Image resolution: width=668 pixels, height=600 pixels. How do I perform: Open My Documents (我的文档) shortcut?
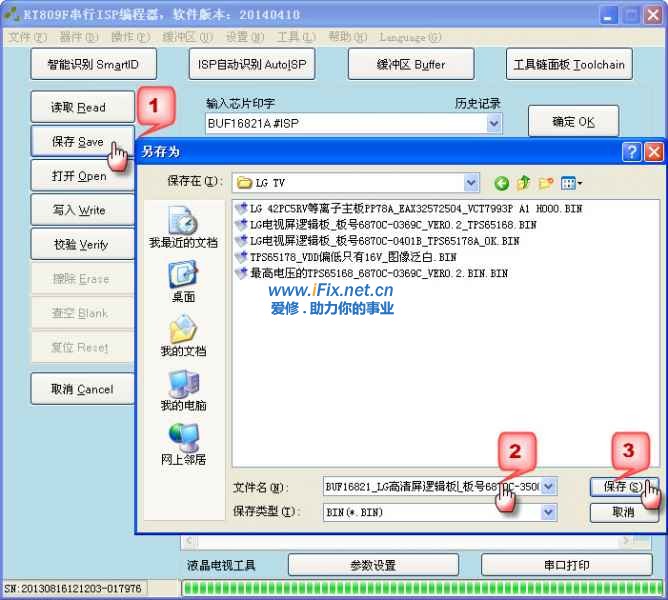point(183,336)
